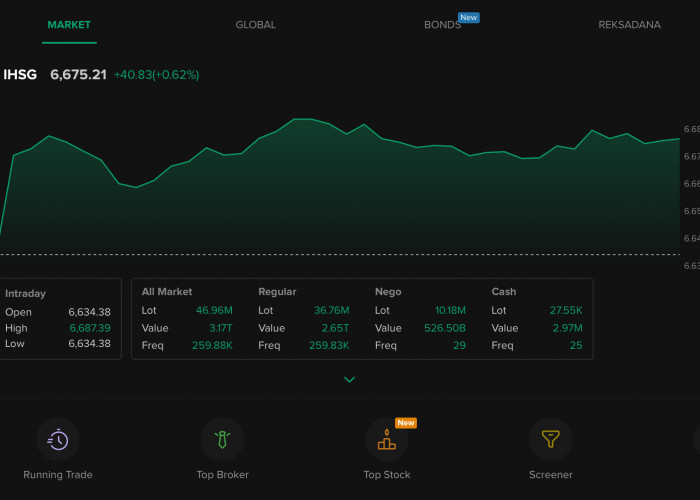Click the IHSG price 6,675.21

point(78,75)
